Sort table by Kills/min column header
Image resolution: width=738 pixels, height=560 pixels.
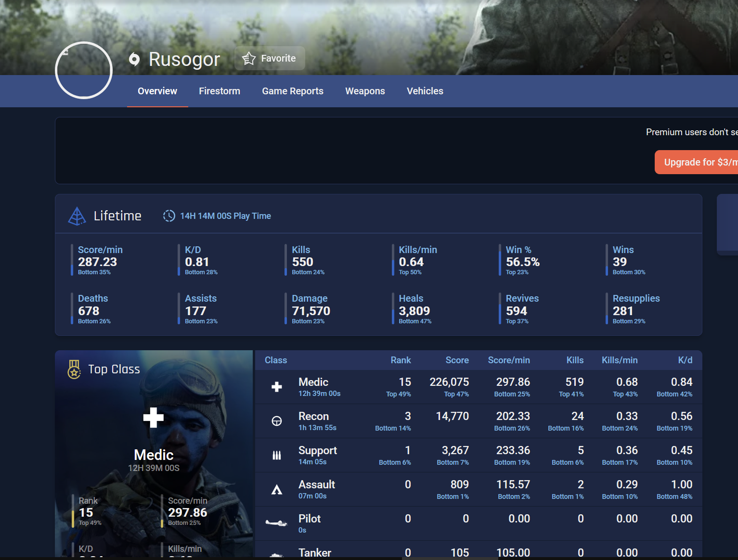coord(620,360)
